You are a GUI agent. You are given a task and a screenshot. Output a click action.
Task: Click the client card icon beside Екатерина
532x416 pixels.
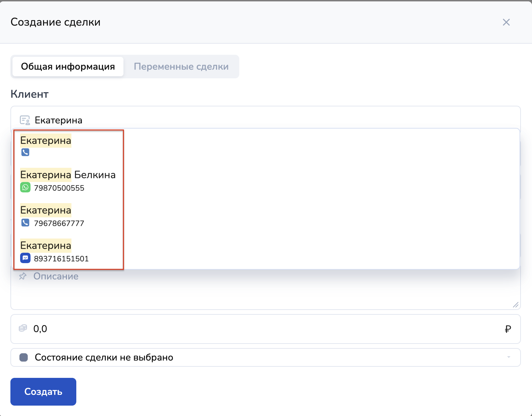25,120
